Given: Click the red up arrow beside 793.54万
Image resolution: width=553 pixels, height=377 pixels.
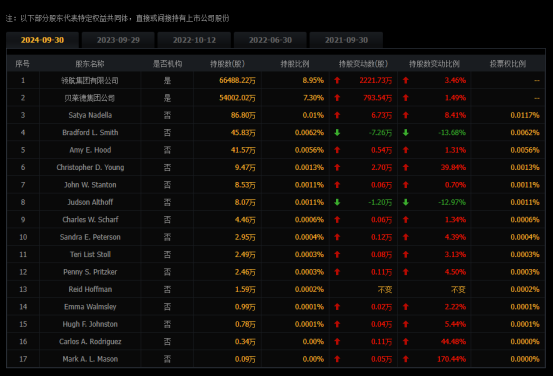Looking at the screenshot, I should [x=337, y=98].
